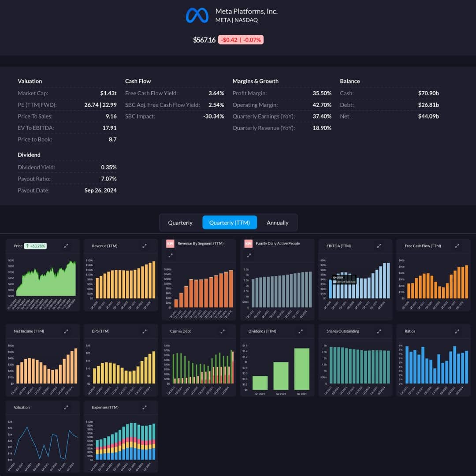
Task: Switch to the Annually tab
Action: (x=278, y=223)
